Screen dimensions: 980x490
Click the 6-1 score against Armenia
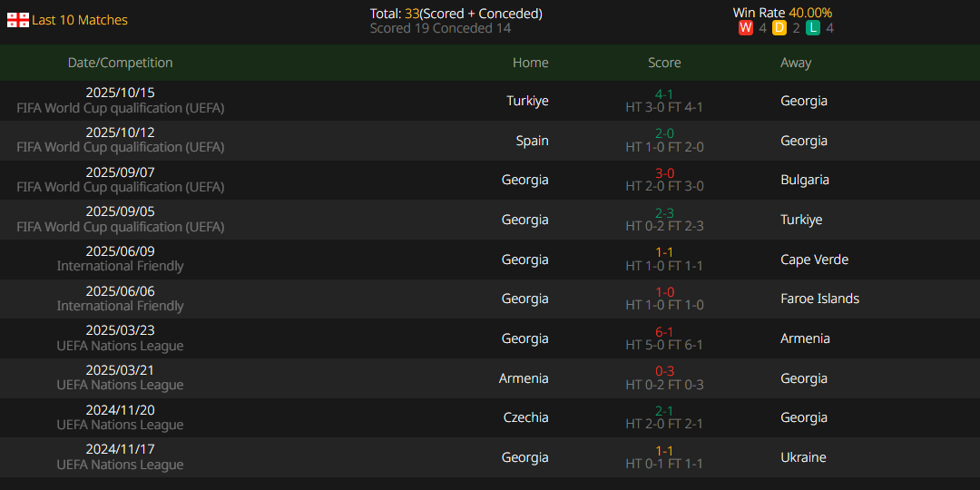point(664,332)
